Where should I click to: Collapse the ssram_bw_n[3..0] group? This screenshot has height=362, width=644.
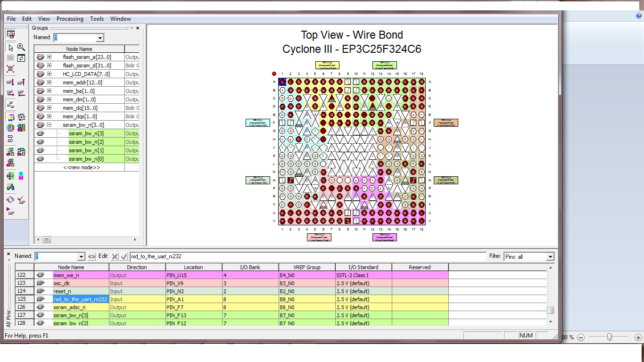coord(49,125)
